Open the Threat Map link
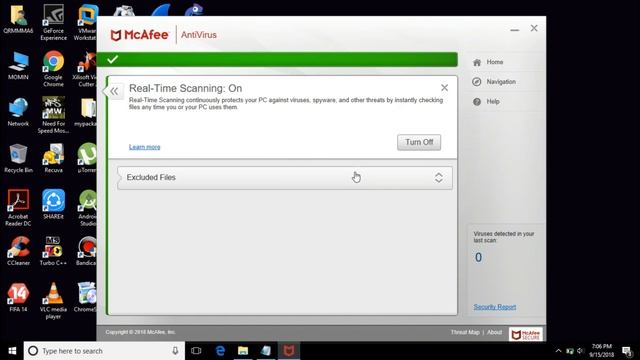 coord(465,332)
